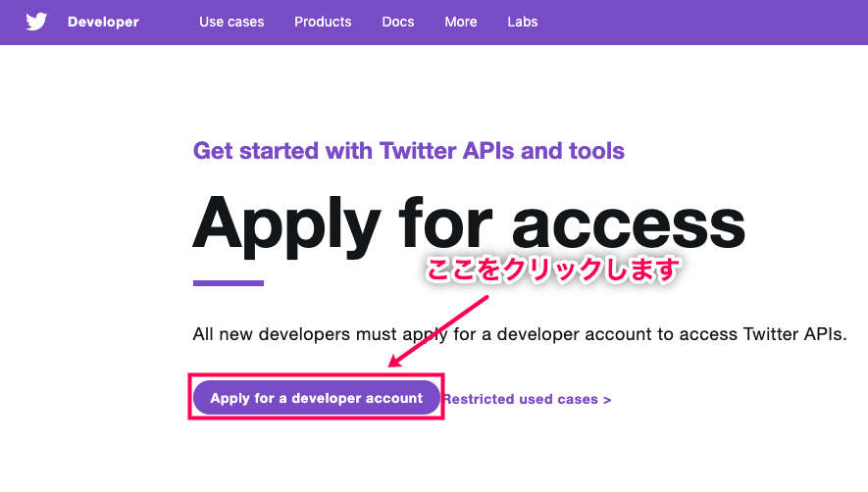Viewport: 868px width, 492px height.
Task: Click Apply for a developer account button
Action: pos(316,397)
